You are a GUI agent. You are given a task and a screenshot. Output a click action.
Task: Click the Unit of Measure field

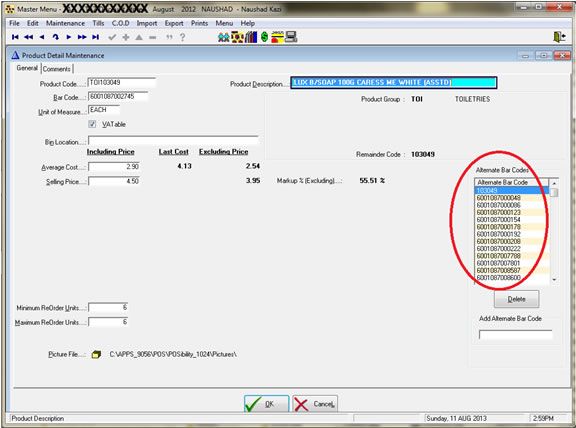point(104,110)
